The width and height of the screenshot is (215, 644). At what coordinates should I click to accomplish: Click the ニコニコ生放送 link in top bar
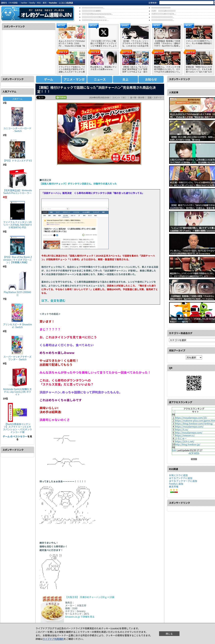[x=66, y=3]
